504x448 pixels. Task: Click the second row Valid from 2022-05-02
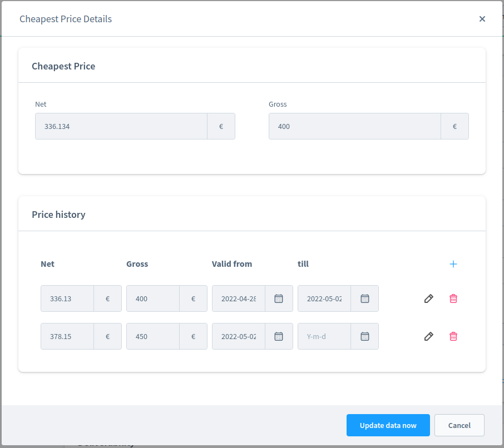[238, 336]
